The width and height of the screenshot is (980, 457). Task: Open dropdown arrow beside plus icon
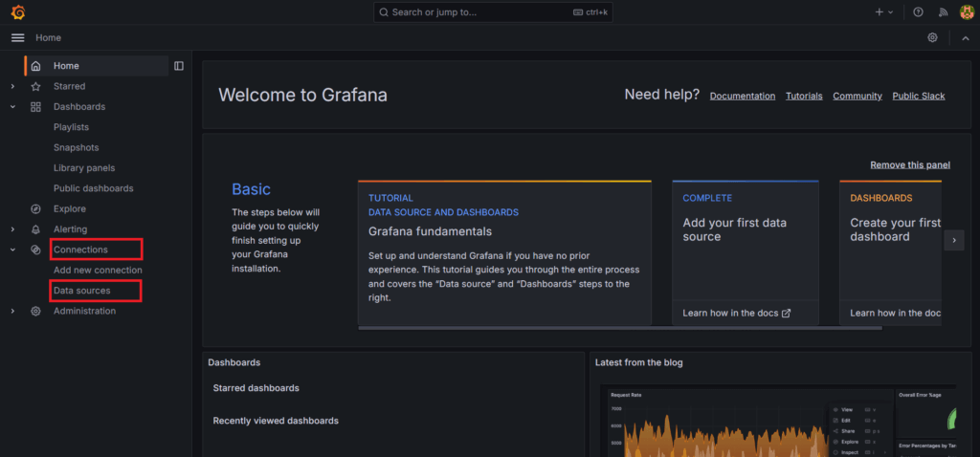click(891, 11)
